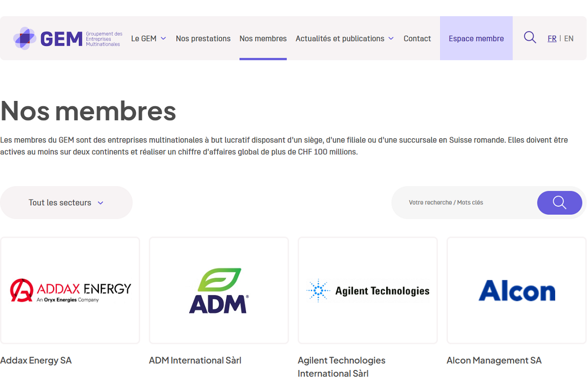This screenshot has height=392, width=588.
Task: Open the Le GEM menu item
Action: click(144, 39)
